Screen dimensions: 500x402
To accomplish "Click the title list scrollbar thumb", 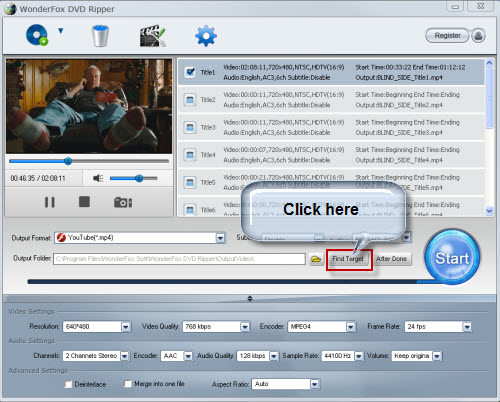I will coord(489,98).
